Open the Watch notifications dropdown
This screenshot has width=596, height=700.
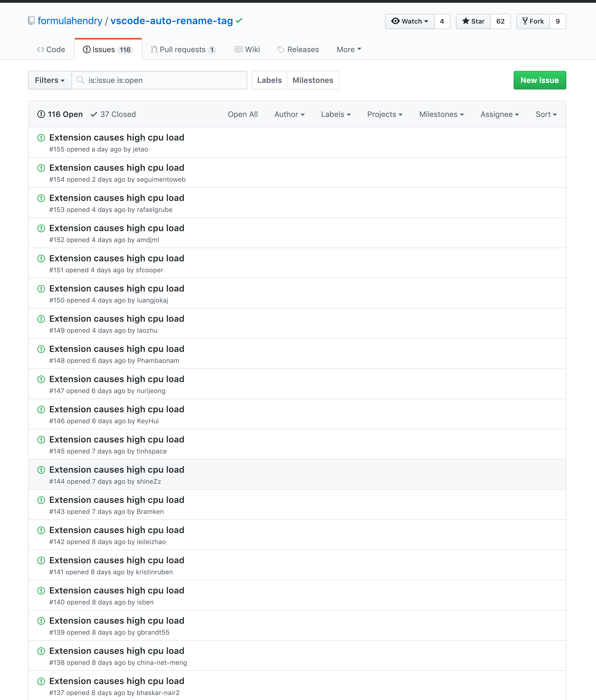coord(410,21)
